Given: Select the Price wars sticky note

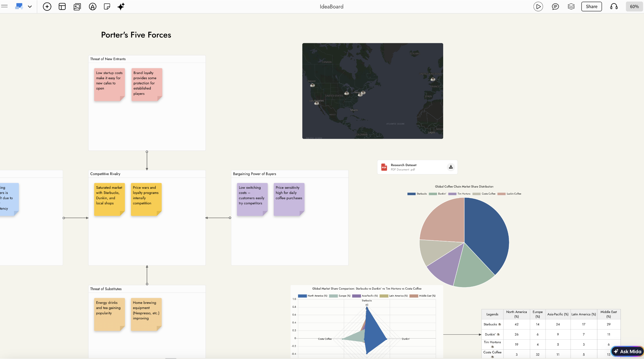Looking at the screenshot, I should 146,199.
